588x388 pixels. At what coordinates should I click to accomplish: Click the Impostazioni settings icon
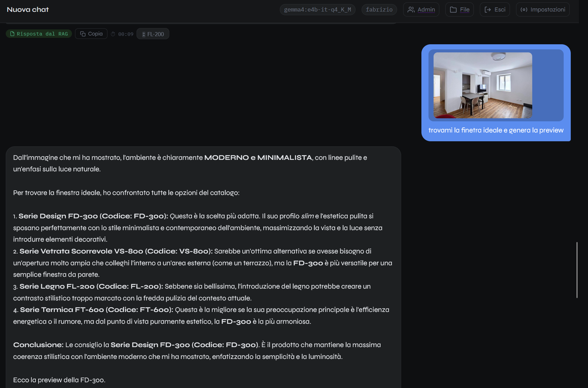pyautogui.click(x=524, y=9)
